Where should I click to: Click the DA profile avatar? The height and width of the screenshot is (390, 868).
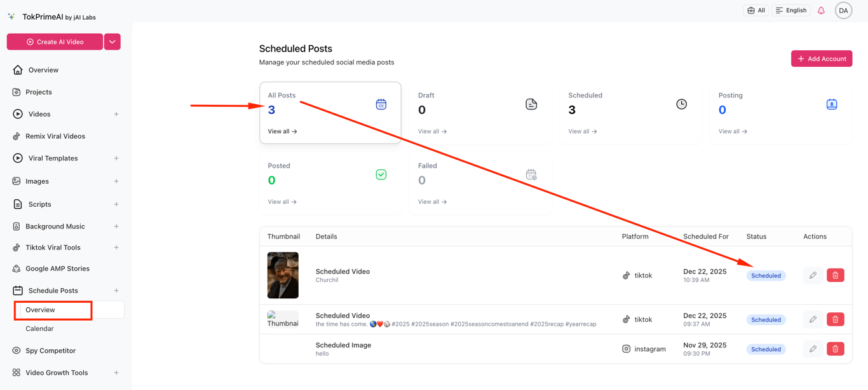pos(843,10)
